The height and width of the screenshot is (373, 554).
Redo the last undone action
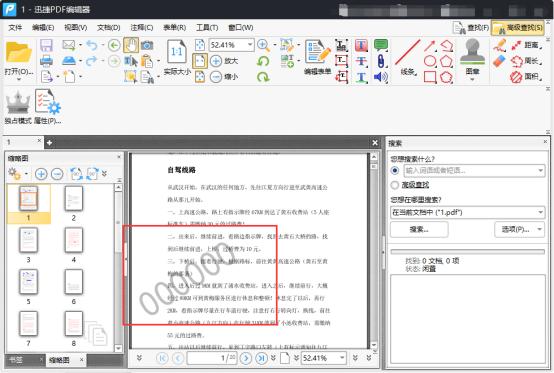tap(92, 61)
